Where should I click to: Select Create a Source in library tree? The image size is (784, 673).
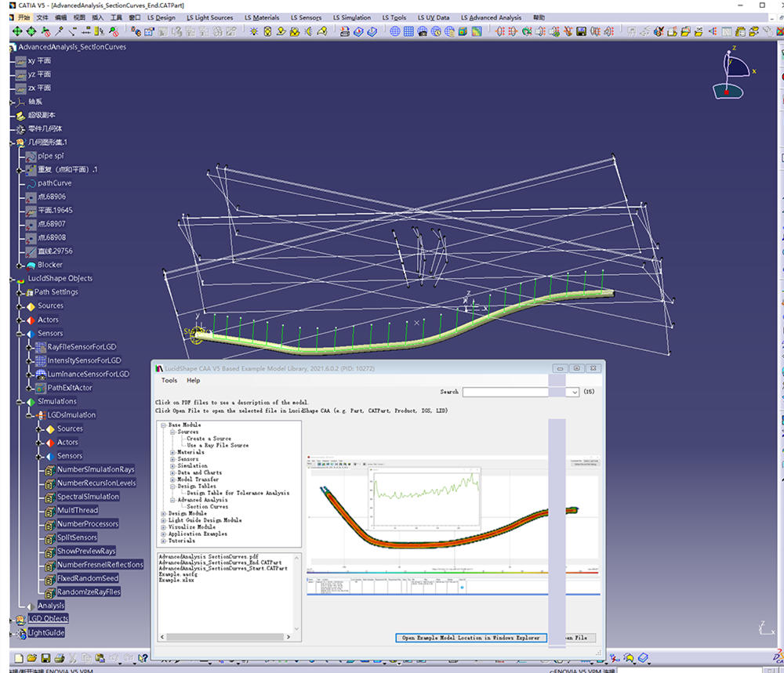pos(209,439)
